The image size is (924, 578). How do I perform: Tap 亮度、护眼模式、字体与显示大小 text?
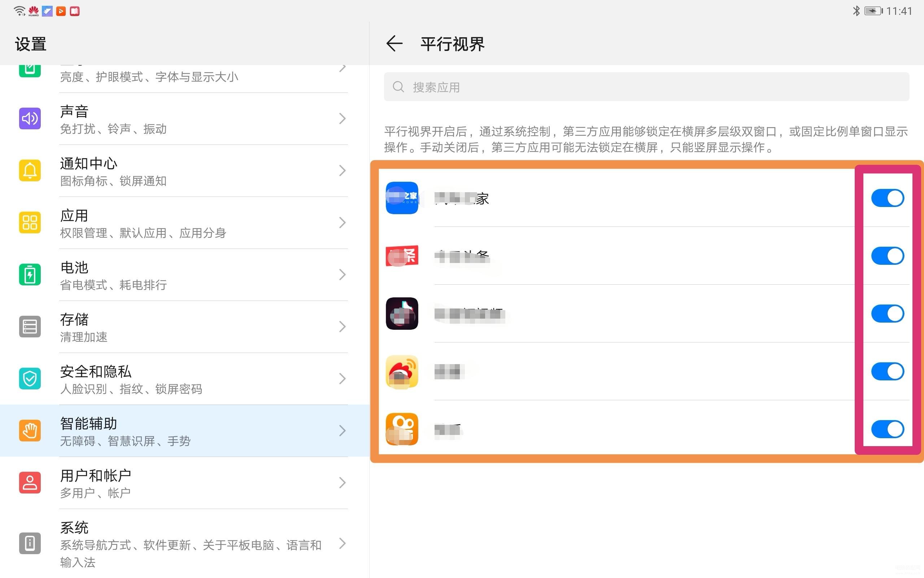149,77
